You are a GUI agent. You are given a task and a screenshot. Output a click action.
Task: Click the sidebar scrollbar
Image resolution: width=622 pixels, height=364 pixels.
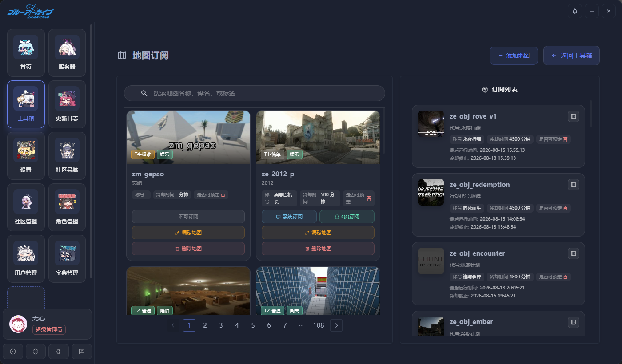(91, 151)
